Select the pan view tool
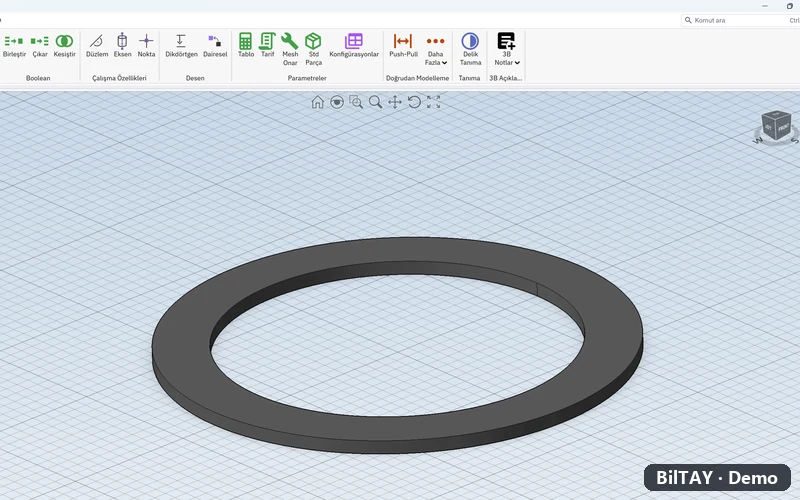The height and width of the screenshot is (500, 800). pyautogui.click(x=395, y=102)
